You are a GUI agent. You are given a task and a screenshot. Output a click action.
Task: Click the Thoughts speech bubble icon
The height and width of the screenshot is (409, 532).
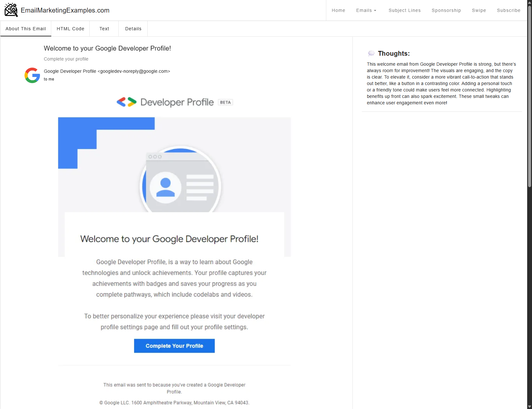point(371,53)
